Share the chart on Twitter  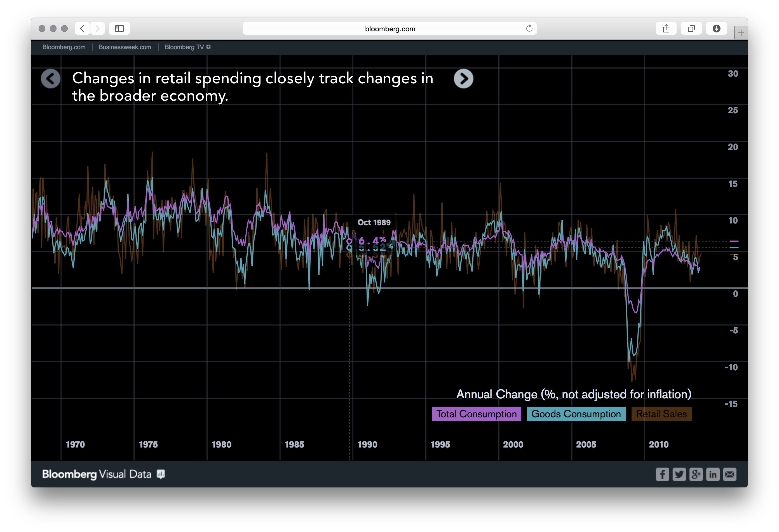click(679, 474)
